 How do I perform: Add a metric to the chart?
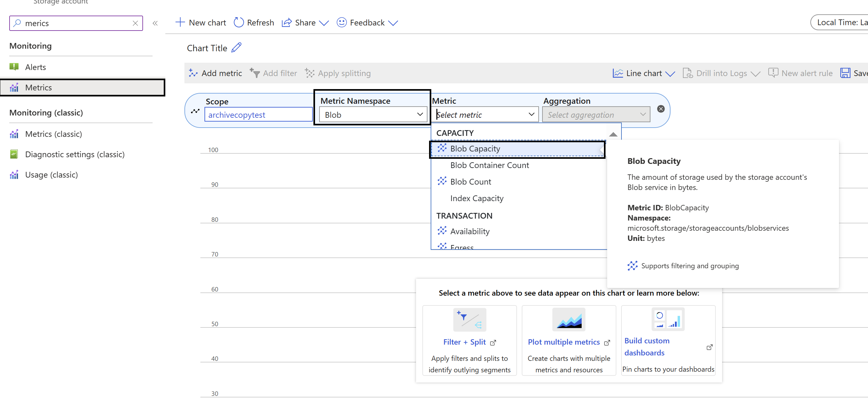pyautogui.click(x=215, y=73)
